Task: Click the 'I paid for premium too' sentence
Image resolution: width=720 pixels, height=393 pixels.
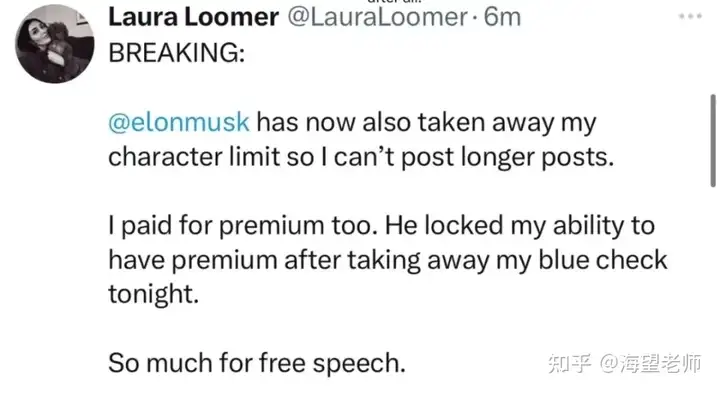Action: coord(243,226)
